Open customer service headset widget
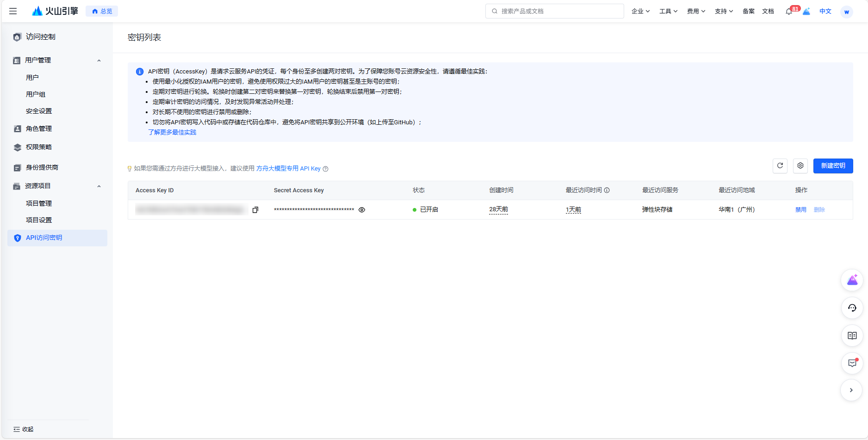The height and width of the screenshot is (440, 868). [852, 308]
